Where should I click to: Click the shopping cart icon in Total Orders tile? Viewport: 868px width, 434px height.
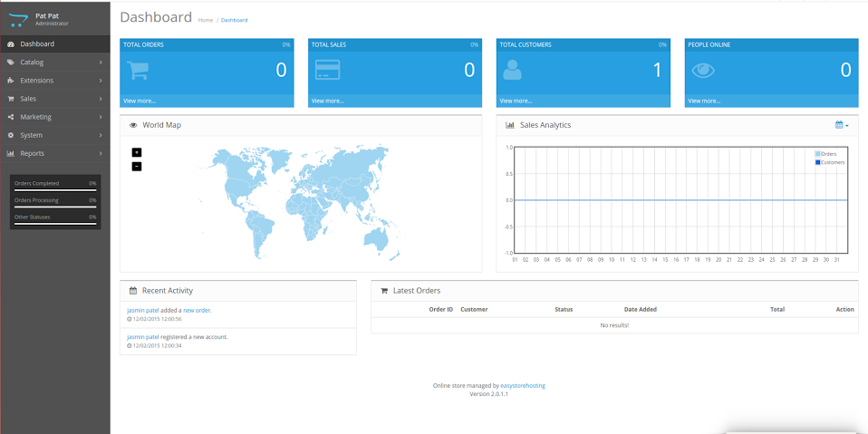tap(138, 71)
